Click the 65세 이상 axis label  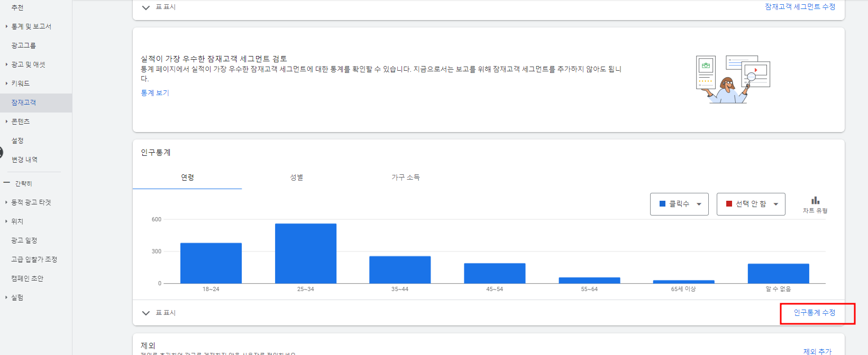(683, 289)
